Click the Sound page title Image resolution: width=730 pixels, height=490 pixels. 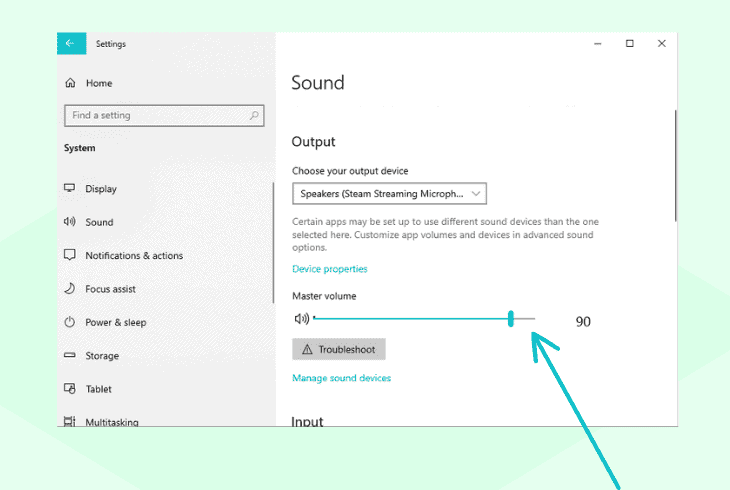(318, 83)
